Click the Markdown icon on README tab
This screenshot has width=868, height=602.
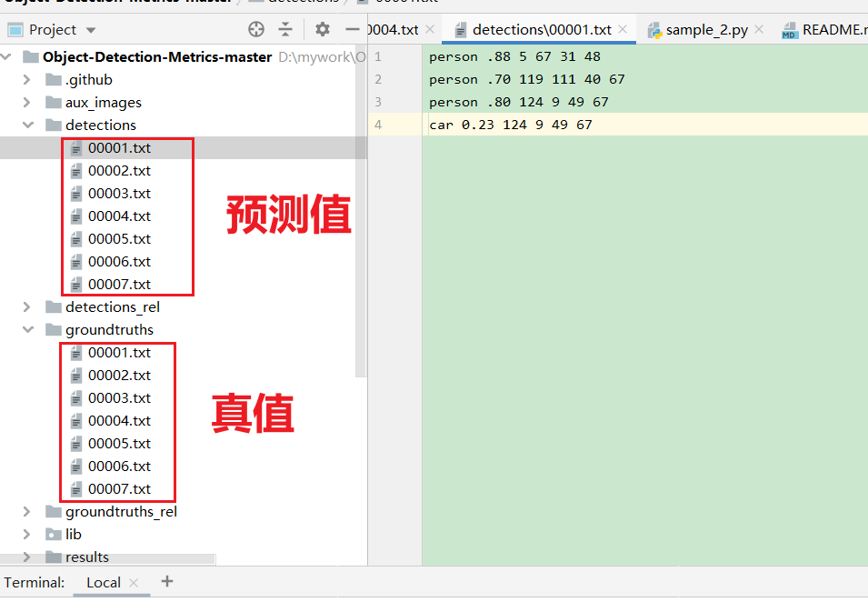(x=790, y=30)
